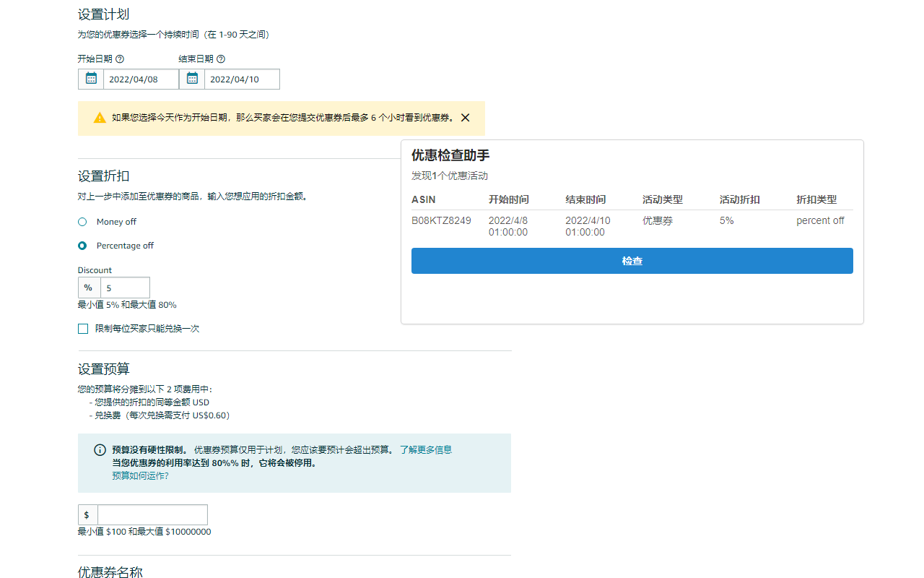Open the start date calendar picker
This screenshot has width=924, height=578.
[90, 79]
